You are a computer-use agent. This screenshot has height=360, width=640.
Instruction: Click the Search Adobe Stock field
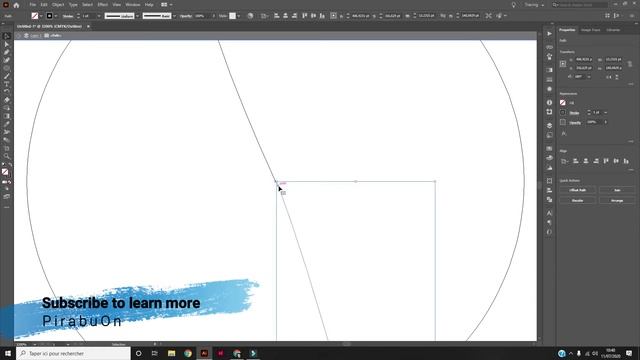580,5
